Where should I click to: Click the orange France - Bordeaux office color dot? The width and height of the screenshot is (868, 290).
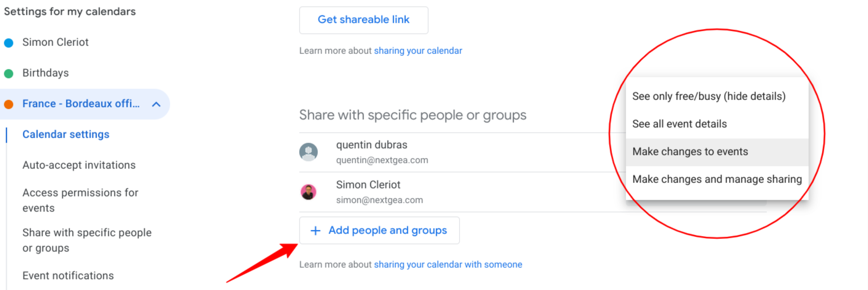coord(9,104)
